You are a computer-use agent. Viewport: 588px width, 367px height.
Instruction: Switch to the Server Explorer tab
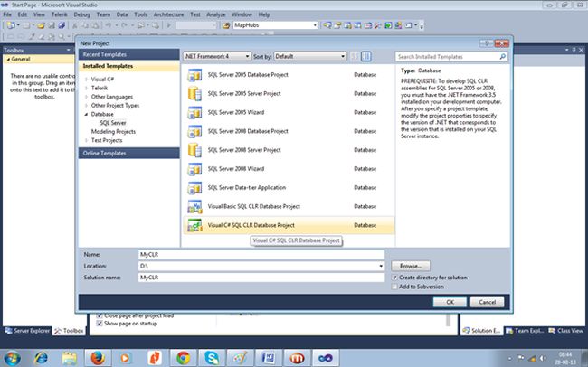[x=27, y=331]
